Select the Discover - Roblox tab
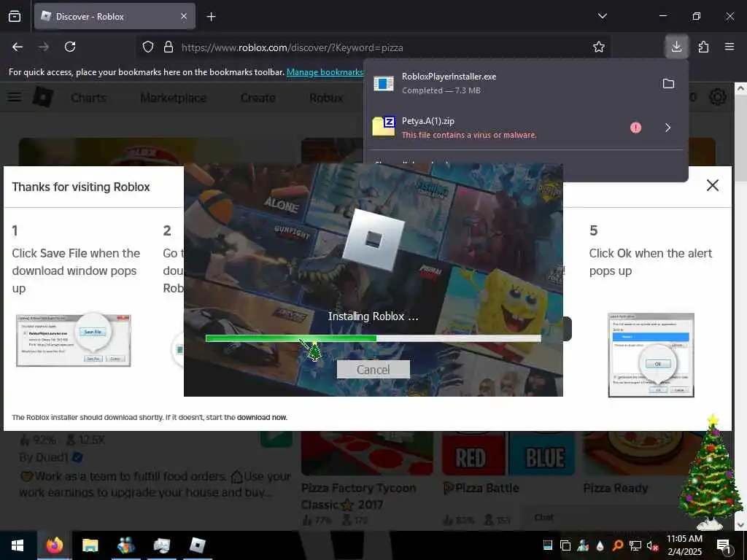 [x=115, y=17]
